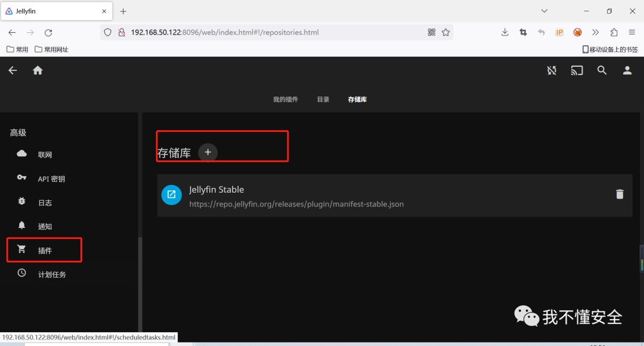
Task: Expand more tools double-chevron overflow
Action: coord(596,32)
